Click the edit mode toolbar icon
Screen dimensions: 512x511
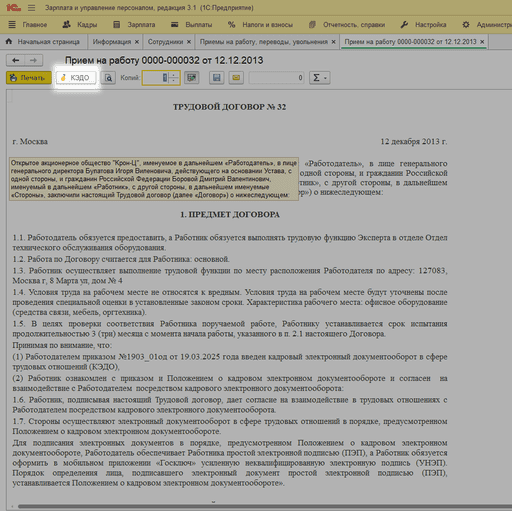[x=192, y=78]
